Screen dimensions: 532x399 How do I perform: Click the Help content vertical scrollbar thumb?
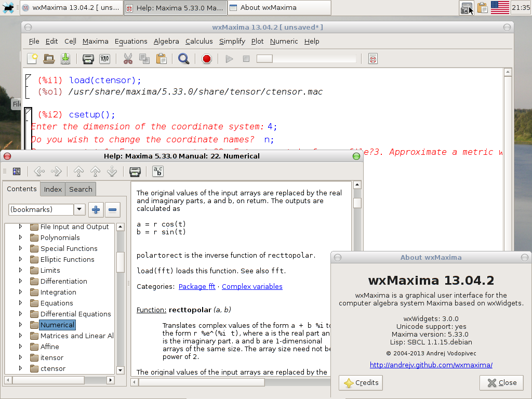(x=357, y=203)
